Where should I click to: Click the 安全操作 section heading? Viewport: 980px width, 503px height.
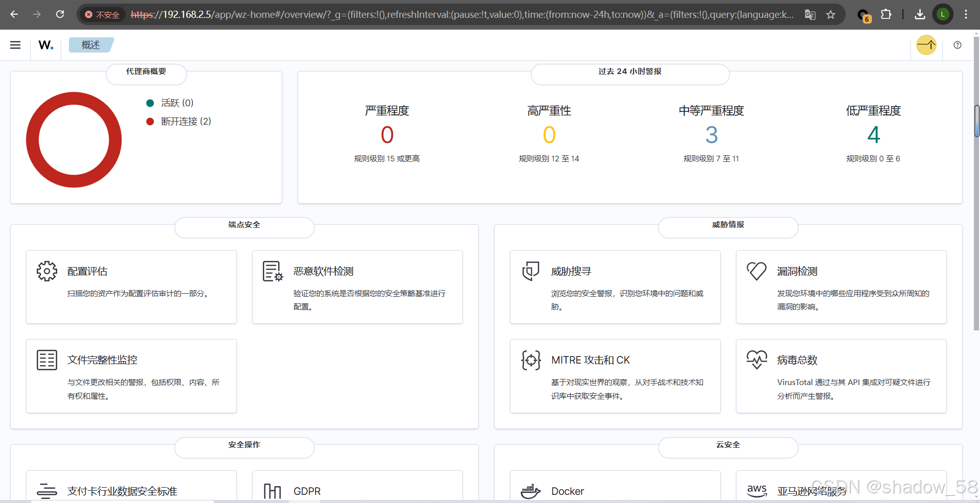pyautogui.click(x=244, y=445)
